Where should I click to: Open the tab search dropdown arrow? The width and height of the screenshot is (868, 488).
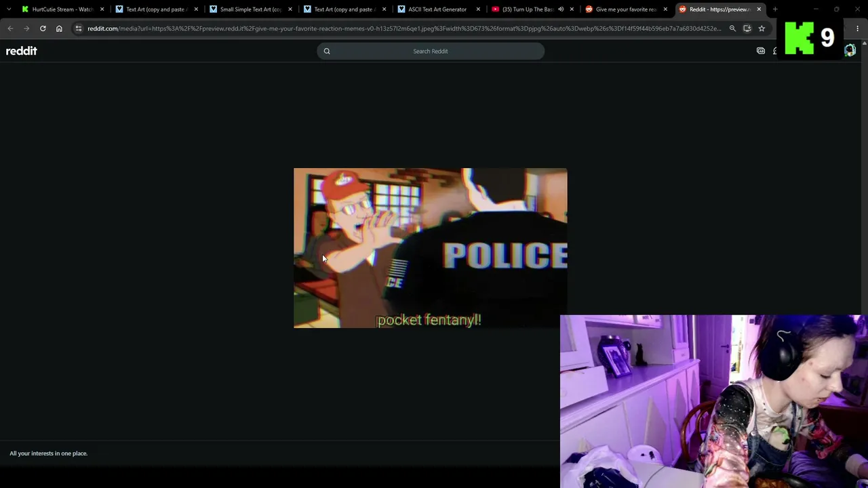tap(8, 9)
